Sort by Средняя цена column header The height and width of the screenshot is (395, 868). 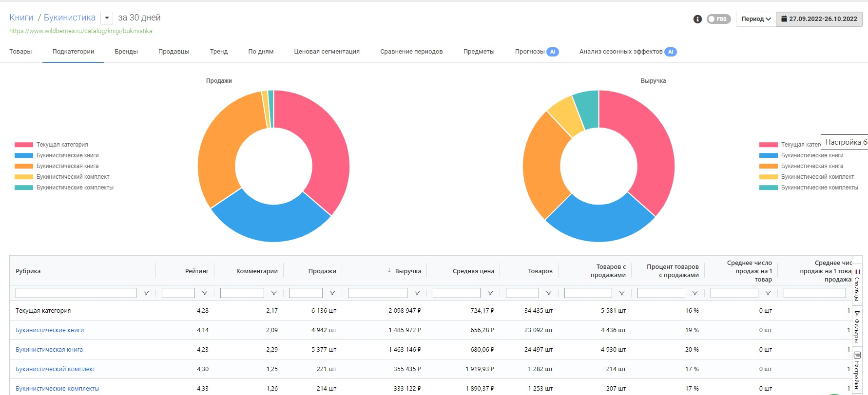point(473,271)
